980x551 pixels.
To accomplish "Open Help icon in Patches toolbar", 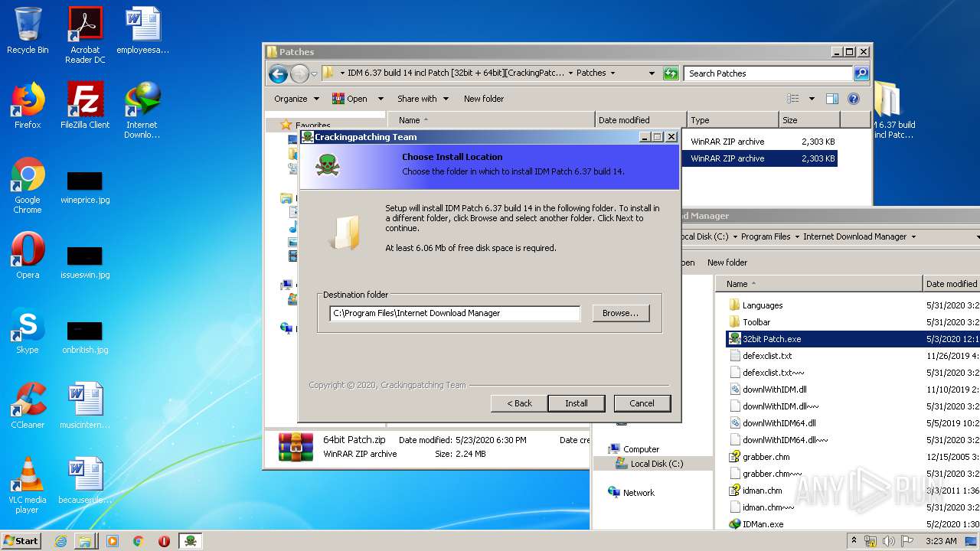I will 854,99.
